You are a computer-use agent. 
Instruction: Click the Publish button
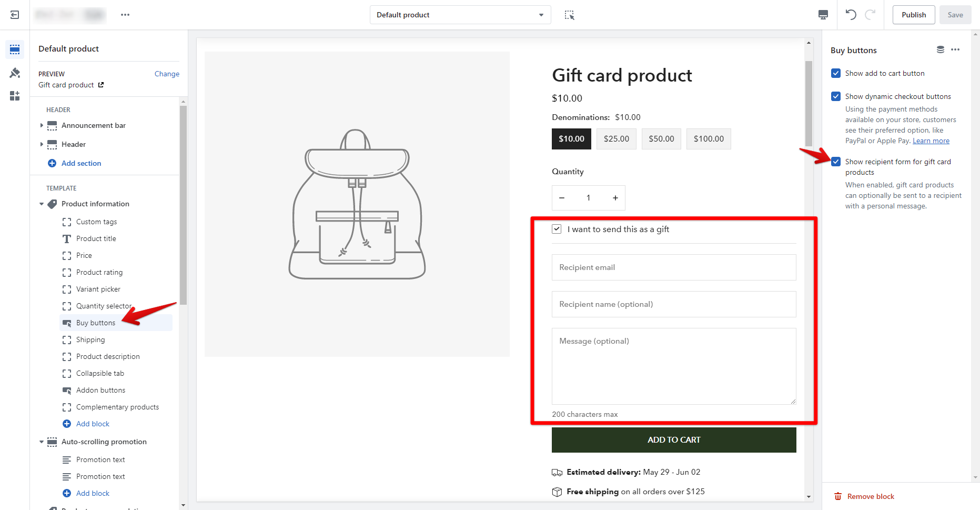pos(914,15)
